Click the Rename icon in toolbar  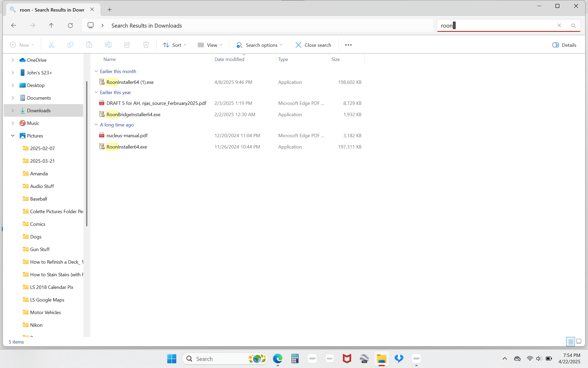click(x=108, y=45)
